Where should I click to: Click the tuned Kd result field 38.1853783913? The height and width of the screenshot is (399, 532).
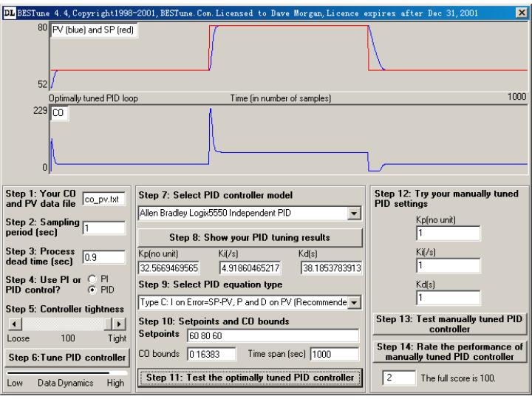coord(332,268)
